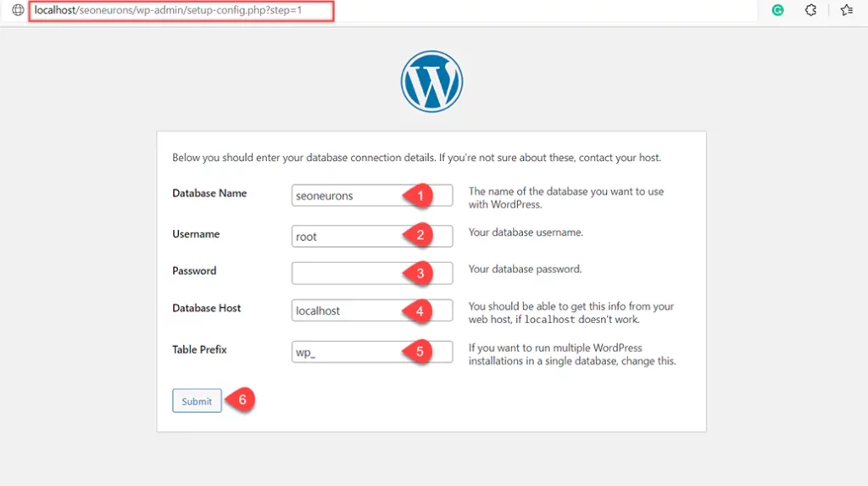Click the Database Name field
This screenshot has width=868, height=486.
(372, 195)
